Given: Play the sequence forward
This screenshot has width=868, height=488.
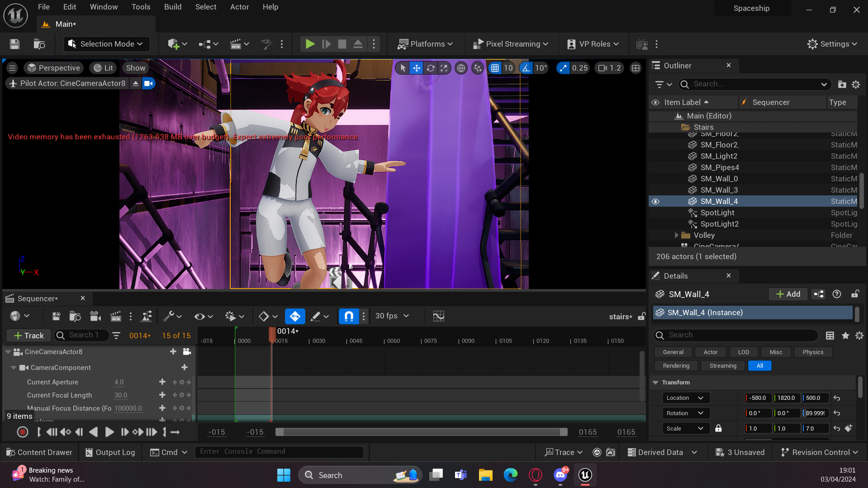Looking at the screenshot, I should (109, 432).
